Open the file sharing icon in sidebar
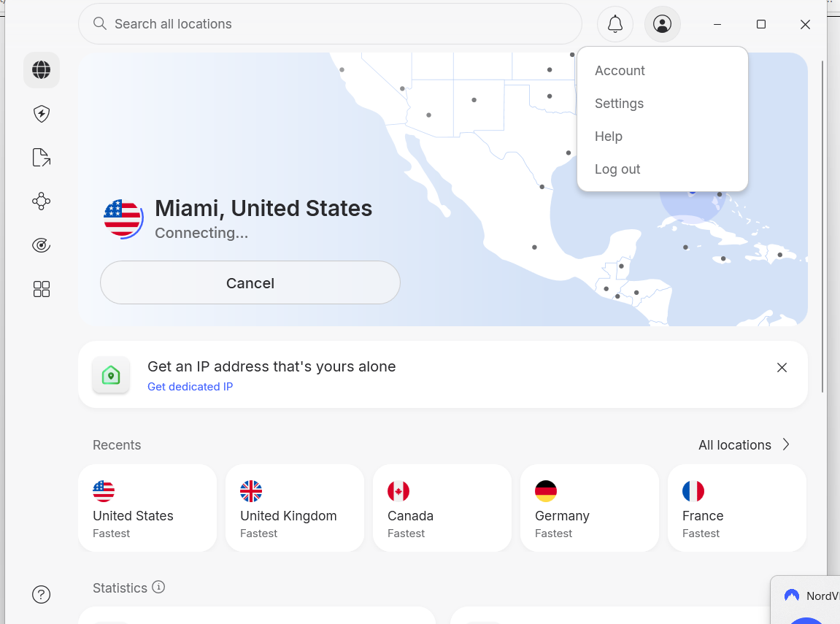The image size is (840, 624). click(42, 158)
